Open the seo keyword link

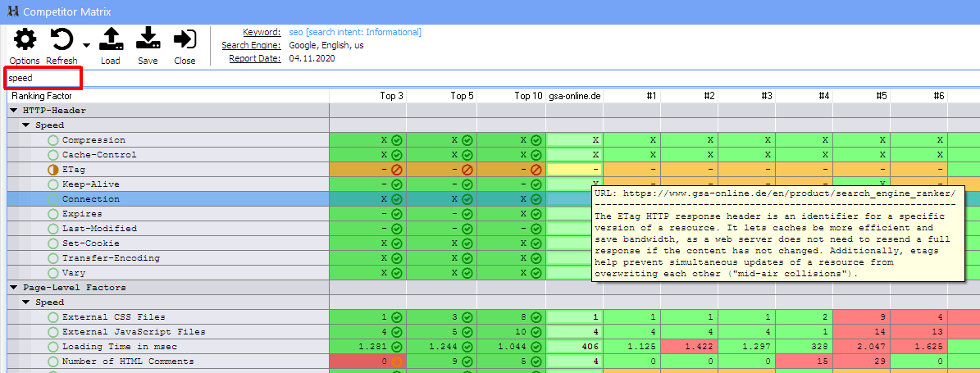(x=295, y=32)
